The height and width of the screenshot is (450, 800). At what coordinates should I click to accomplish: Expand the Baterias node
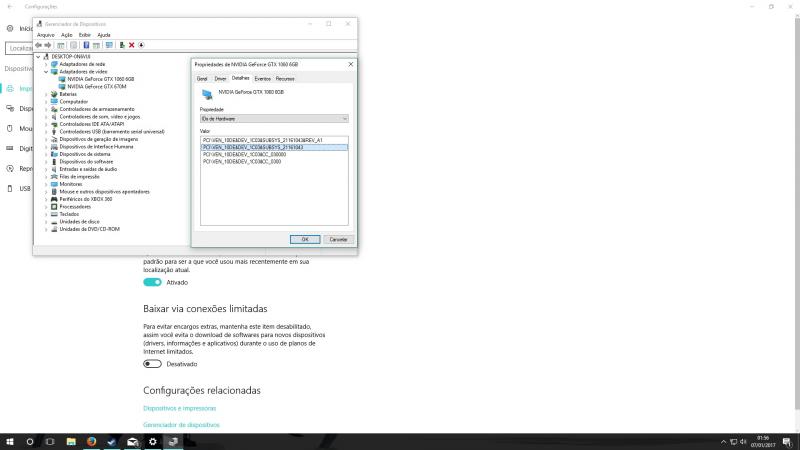tap(46, 94)
